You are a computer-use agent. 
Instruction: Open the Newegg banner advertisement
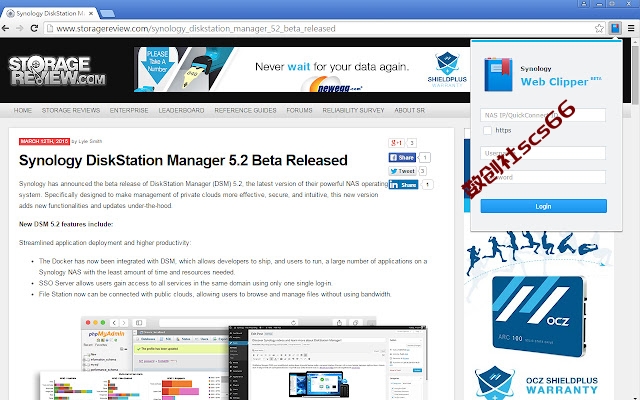click(302, 69)
